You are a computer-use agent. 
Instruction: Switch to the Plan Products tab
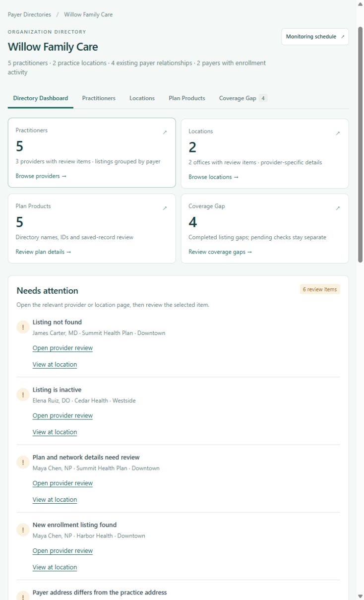(x=187, y=98)
